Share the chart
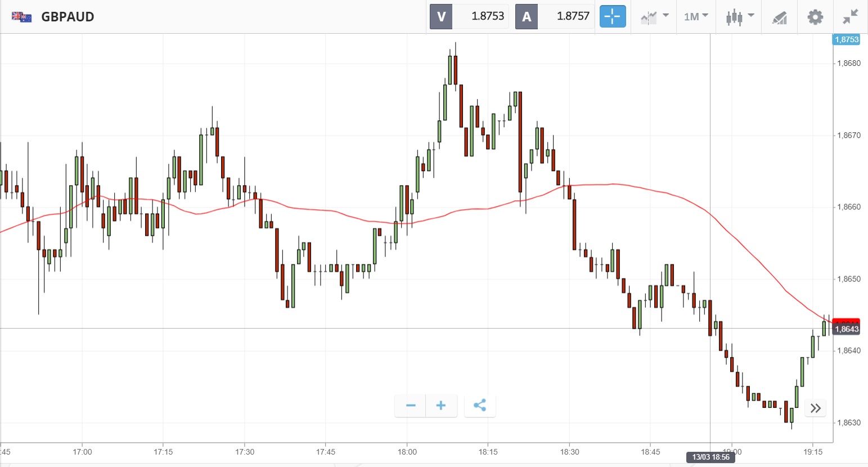 tap(480, 406)
